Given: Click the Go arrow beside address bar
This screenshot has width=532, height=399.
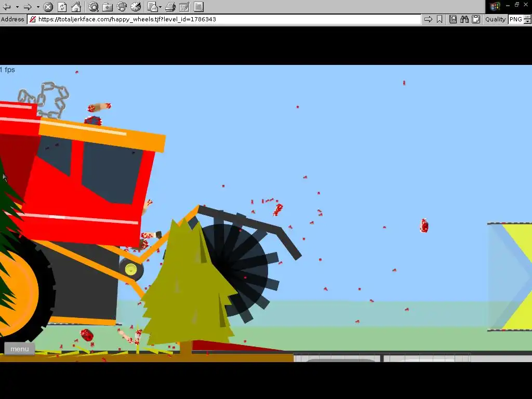Looking at the screenshot, I should 428,19.
